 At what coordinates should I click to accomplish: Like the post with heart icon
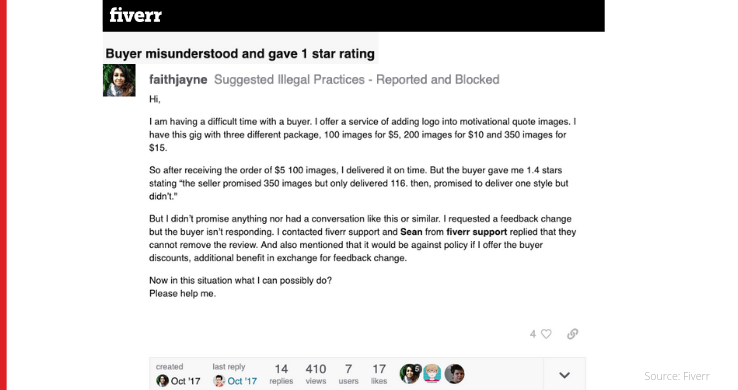point(546,334)
